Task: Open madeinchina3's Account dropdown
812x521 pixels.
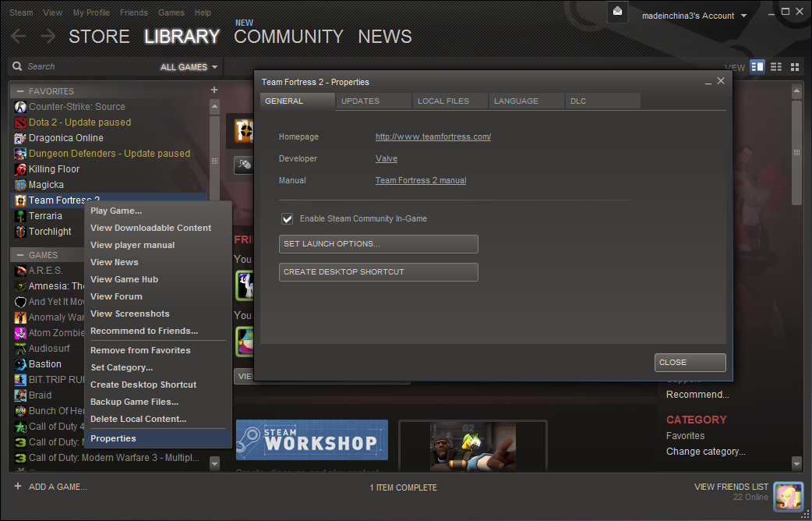Action: coord(694,16)
